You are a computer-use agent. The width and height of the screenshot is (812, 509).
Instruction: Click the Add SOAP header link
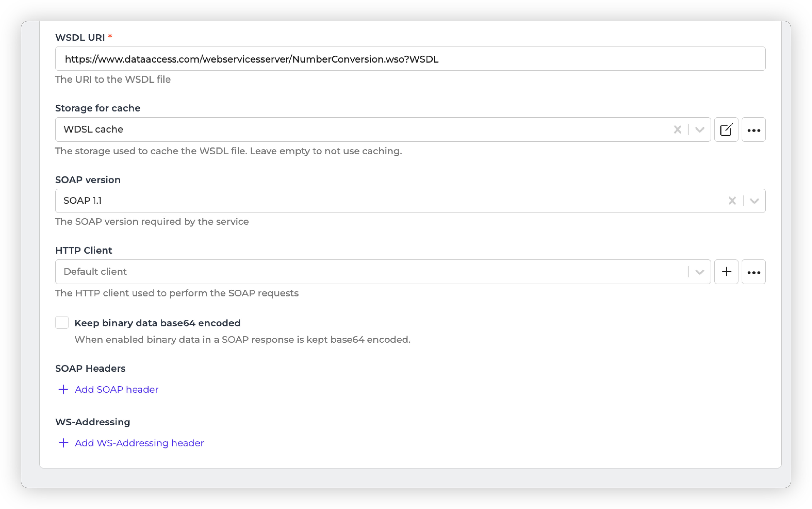tap(116, 389)
